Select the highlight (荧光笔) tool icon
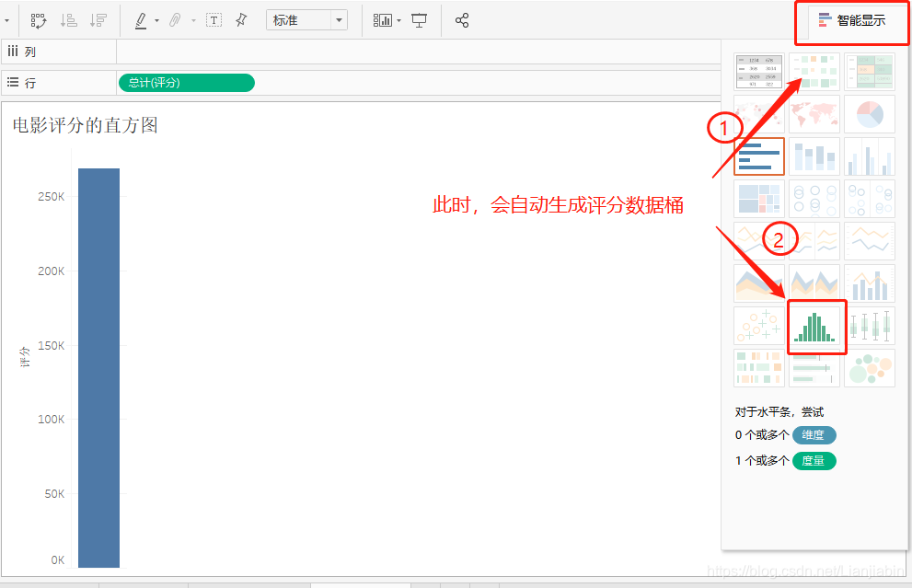This screenshot has width=912, height=588. [x=141, y=19]
